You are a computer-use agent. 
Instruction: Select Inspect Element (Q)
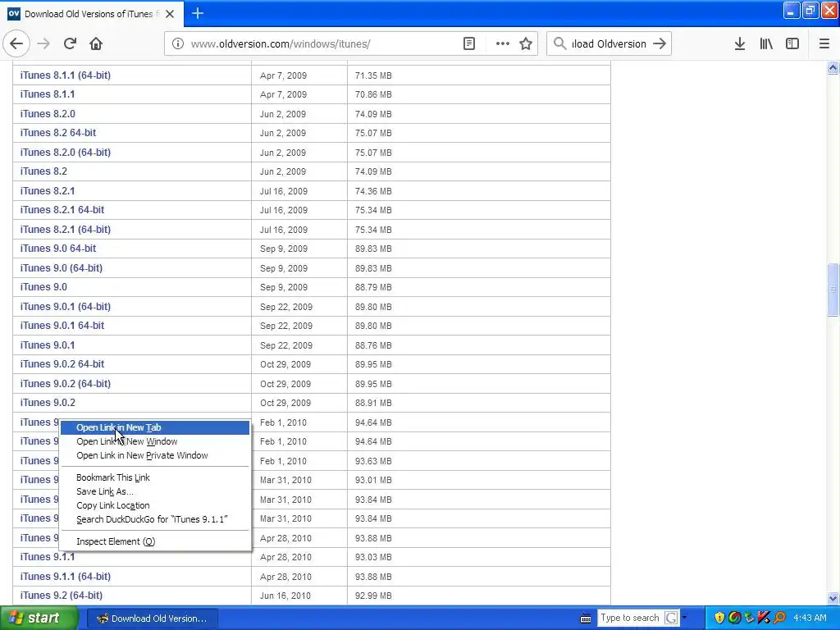pyautogui.click(x=155, y=541)
